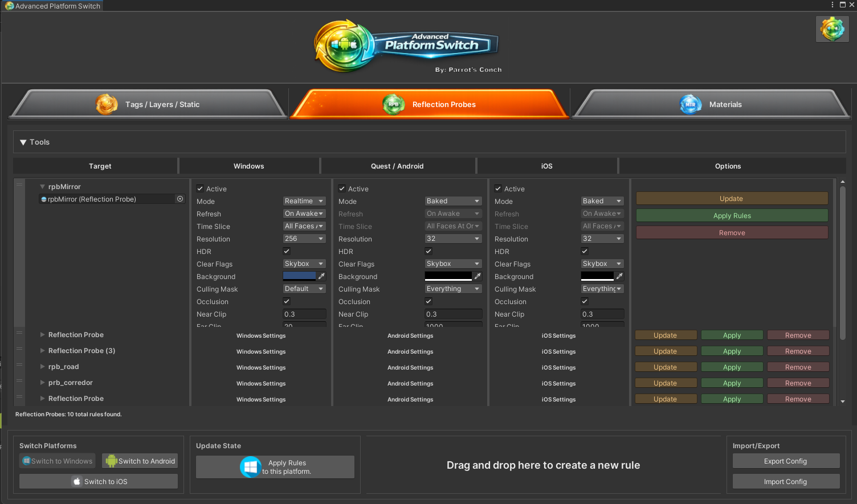Click the blue Windows Background color swatch
The image size is (857, 504).
coord(299,276)
